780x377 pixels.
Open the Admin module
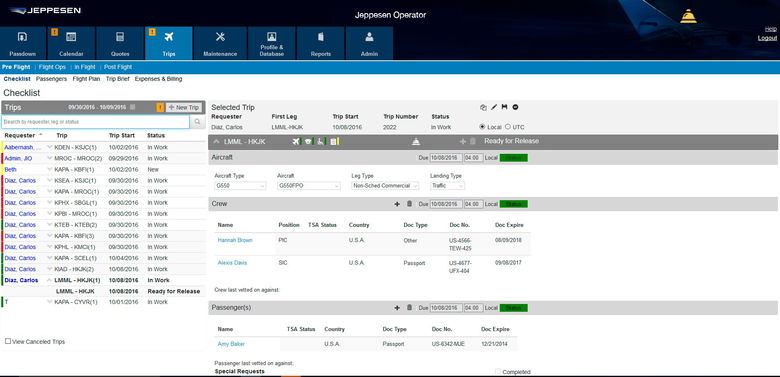(369, 43)
